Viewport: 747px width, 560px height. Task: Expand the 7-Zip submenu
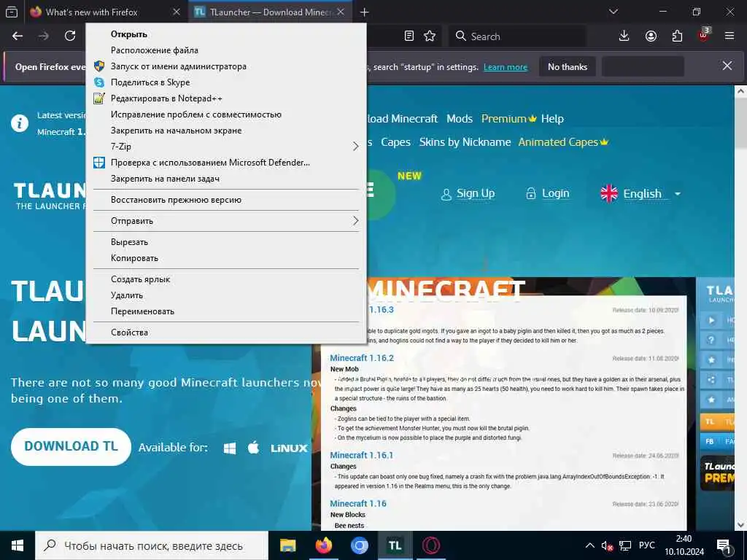click(x=226, y=146)
